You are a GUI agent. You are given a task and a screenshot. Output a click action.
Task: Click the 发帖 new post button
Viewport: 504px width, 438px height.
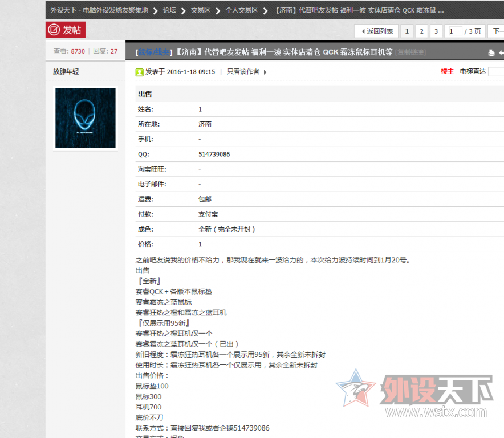pyautogui.click(x=65, y=30)
